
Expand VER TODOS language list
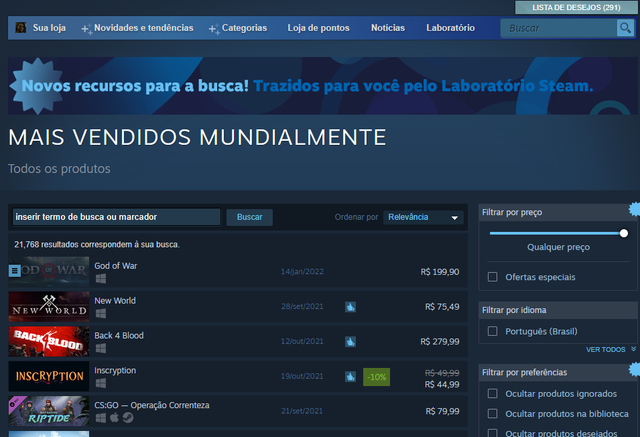click(x=605, y=350)
